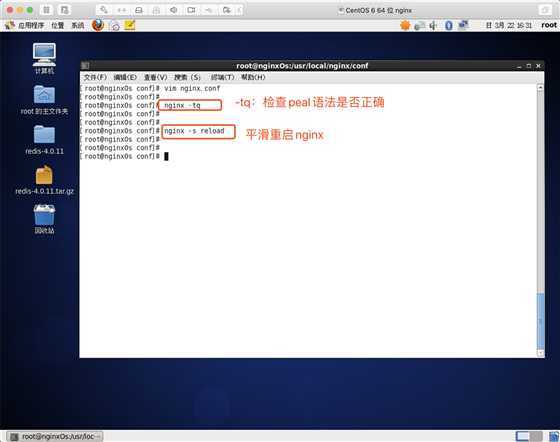Click the terminal scrollbar down arrow
The width and height of the screenshot is (560, 442).
tap(540, 353)
